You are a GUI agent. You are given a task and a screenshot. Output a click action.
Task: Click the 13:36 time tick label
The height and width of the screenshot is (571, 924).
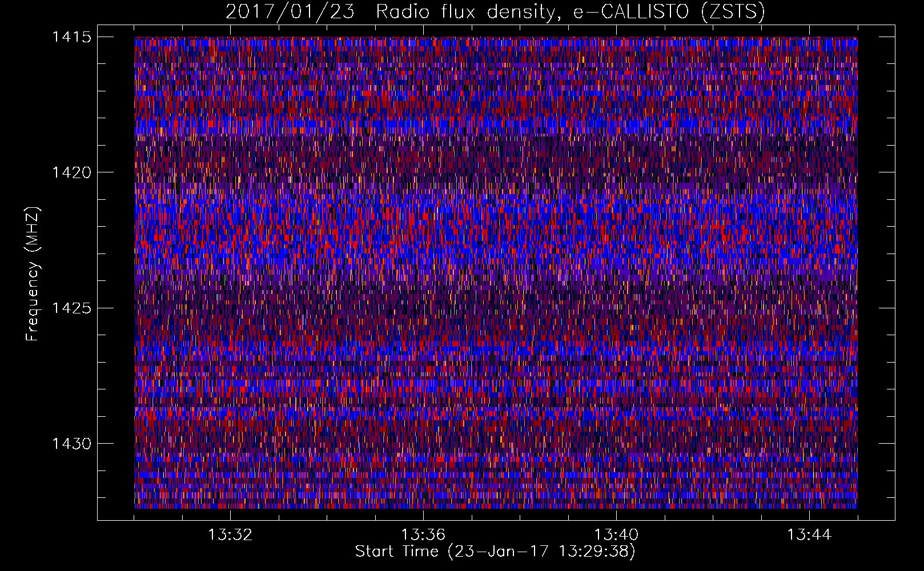[423, 535]
